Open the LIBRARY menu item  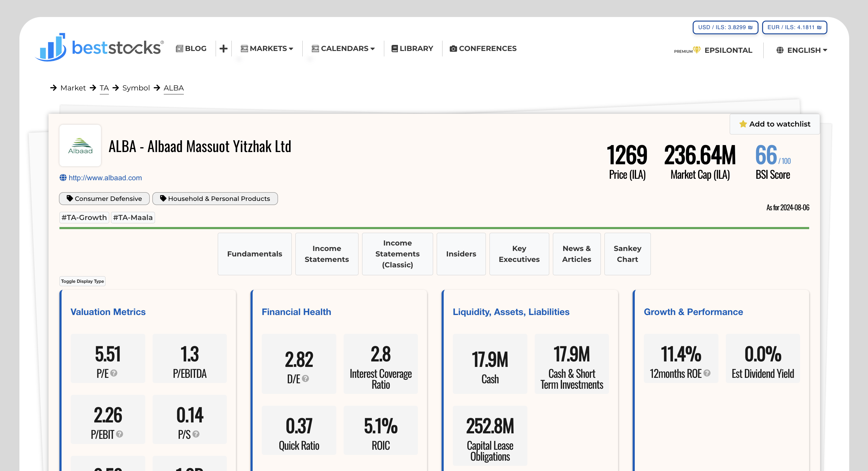(x=412, y=49)
